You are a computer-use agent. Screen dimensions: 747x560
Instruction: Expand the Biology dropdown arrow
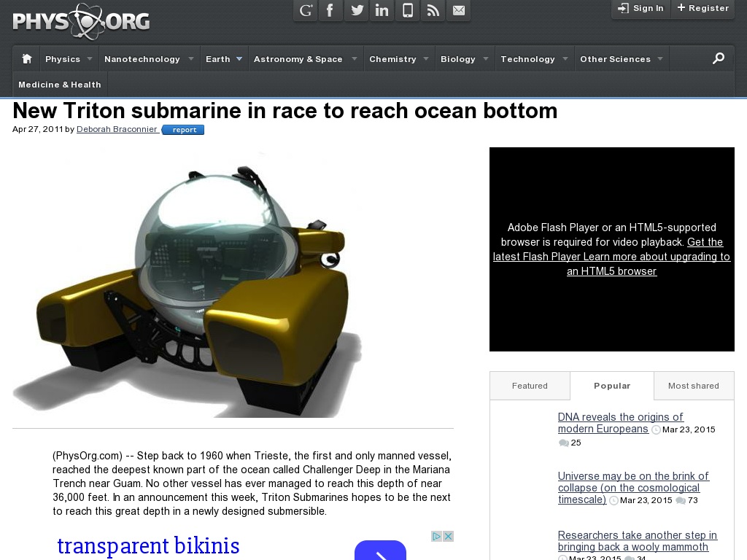pos(486,58)
